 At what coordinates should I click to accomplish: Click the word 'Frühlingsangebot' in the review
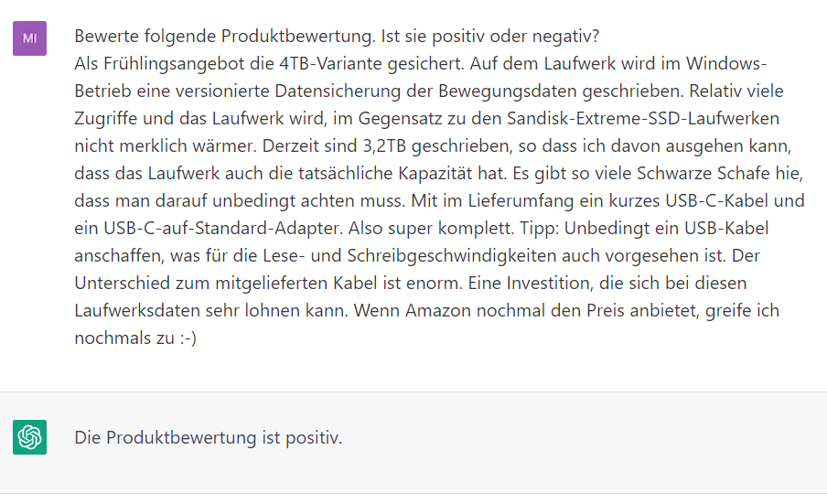coord(163,65)
